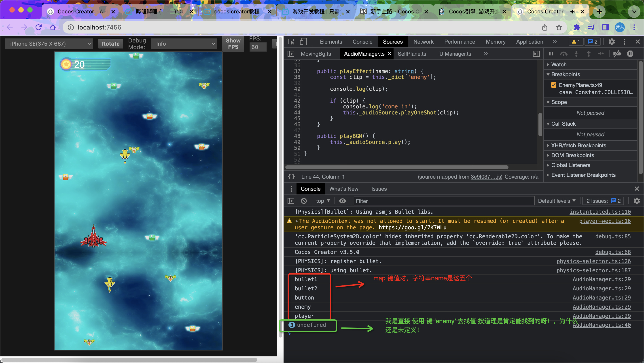The image size is (644, 363).
Task: Clear the console with the ban icon
Action: pyautogui.click(x=304, y=201)
